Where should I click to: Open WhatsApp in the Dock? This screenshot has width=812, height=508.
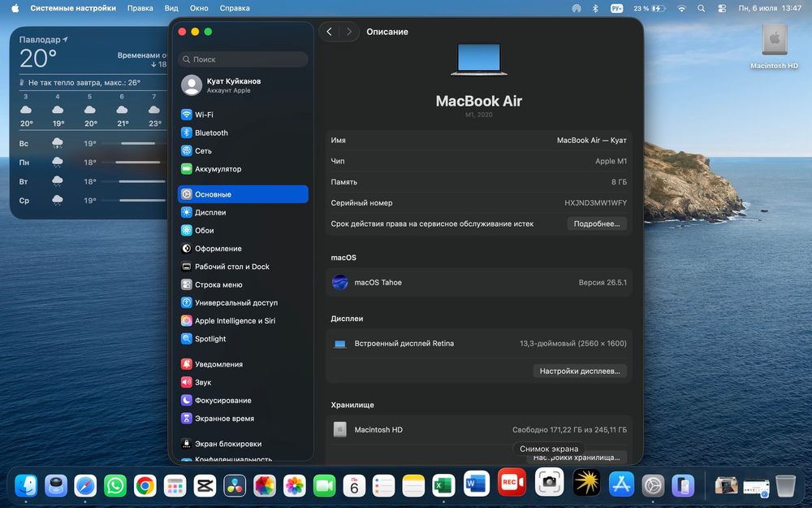tap(115, 486)
